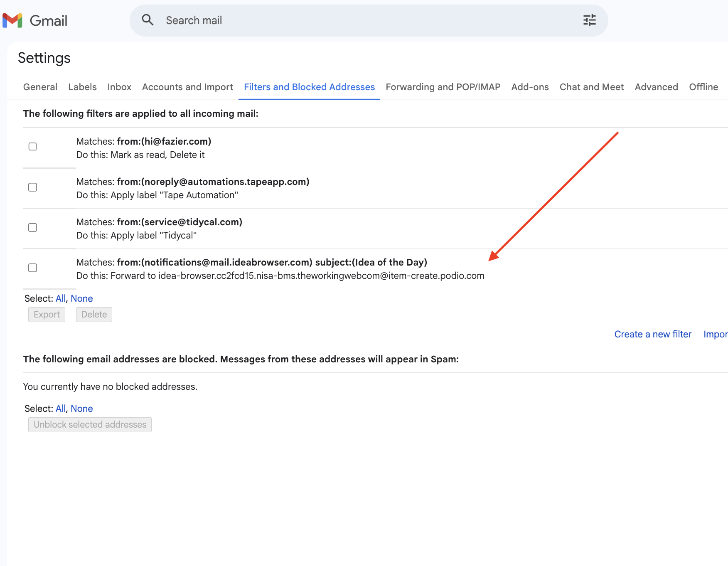This screenshot has width=728, height=566.
Task: Check the hi@fazier.com filter checkbox
Action: [x=32, y=147]
